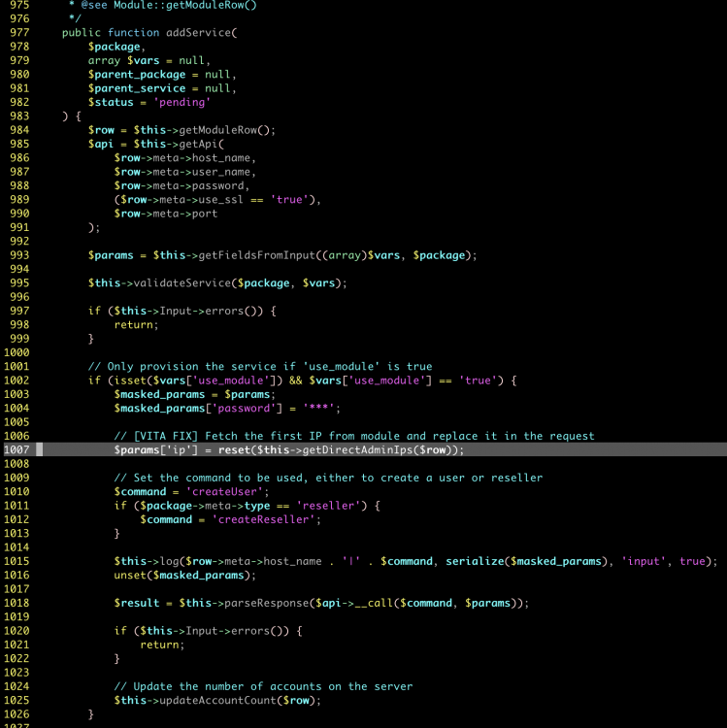
Task: Click the cursor block on line 1007
Action: 40,449
